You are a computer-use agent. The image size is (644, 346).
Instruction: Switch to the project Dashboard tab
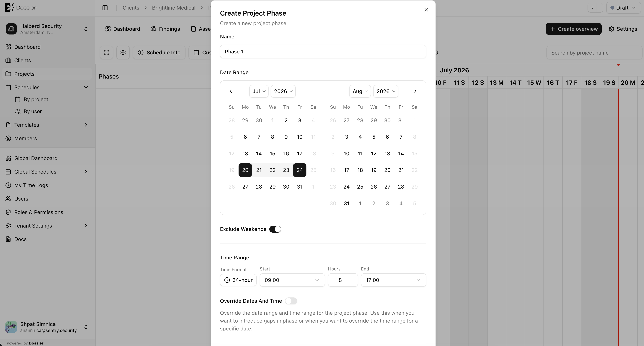click(122, 29)
